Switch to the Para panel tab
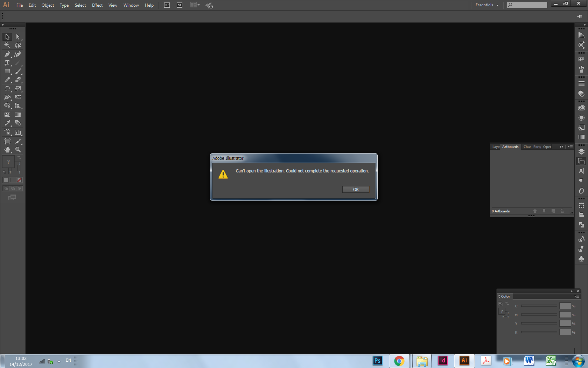Viewport: 588px width, 368px height. coord(537,147)
